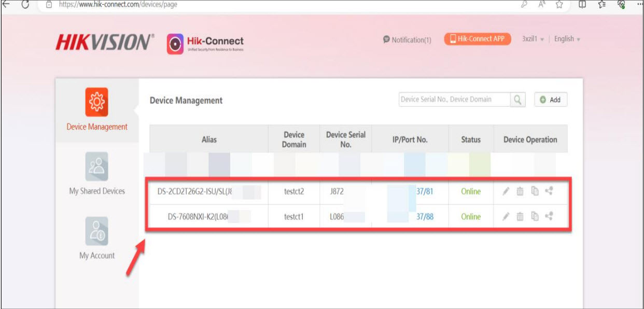
Task: Open Notification(1) link
Action: coord(407,39)
